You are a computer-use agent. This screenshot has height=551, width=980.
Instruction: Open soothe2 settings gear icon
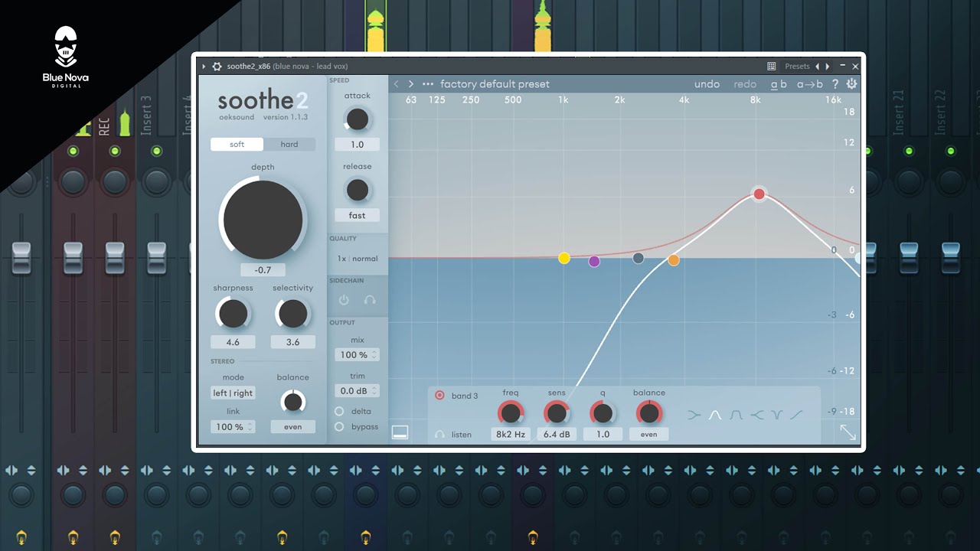pyautogui.click(x=851, y=84)
